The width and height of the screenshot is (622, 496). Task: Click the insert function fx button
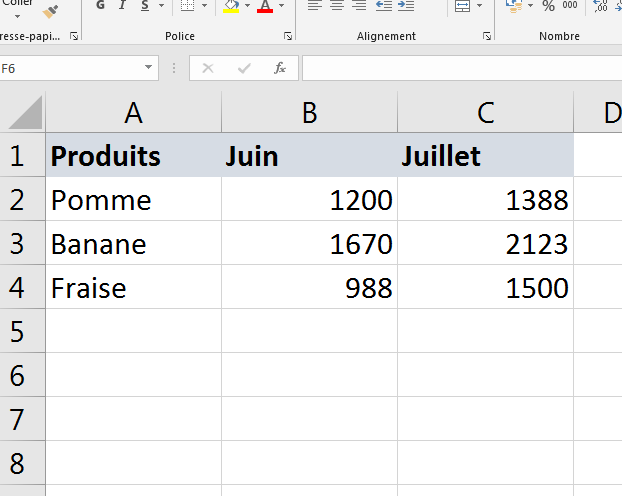pos(280,68)
